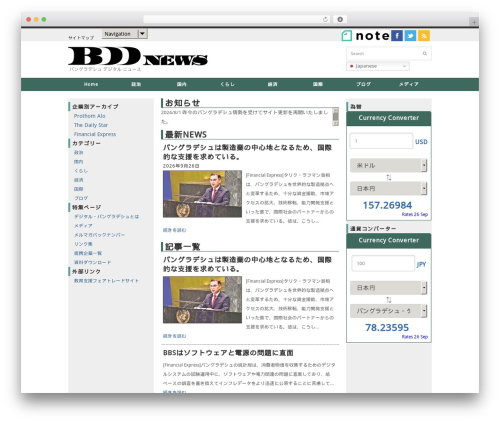Open メルマガバックナンバー link
This screenshot has width=500, height=423.
pos(99,235)
